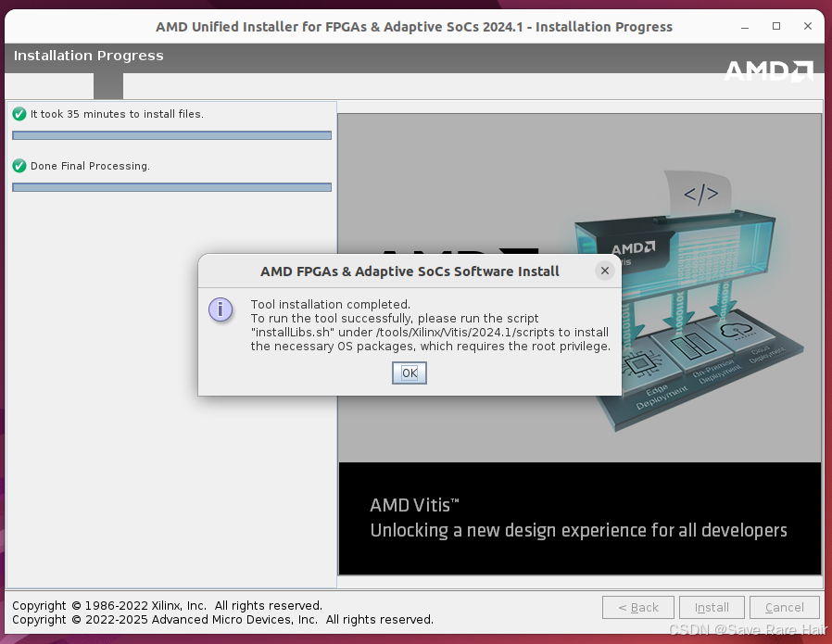Click the progress bar under the 35 minutes message
Viewport: 832px width, 644px height.
click(171, 135)
